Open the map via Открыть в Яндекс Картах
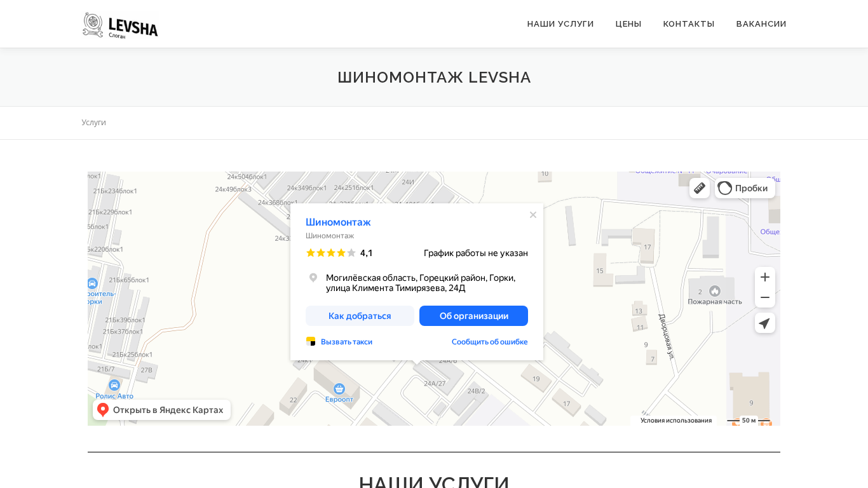This screenshot has height=488, width=868. (x=162, y=410)
